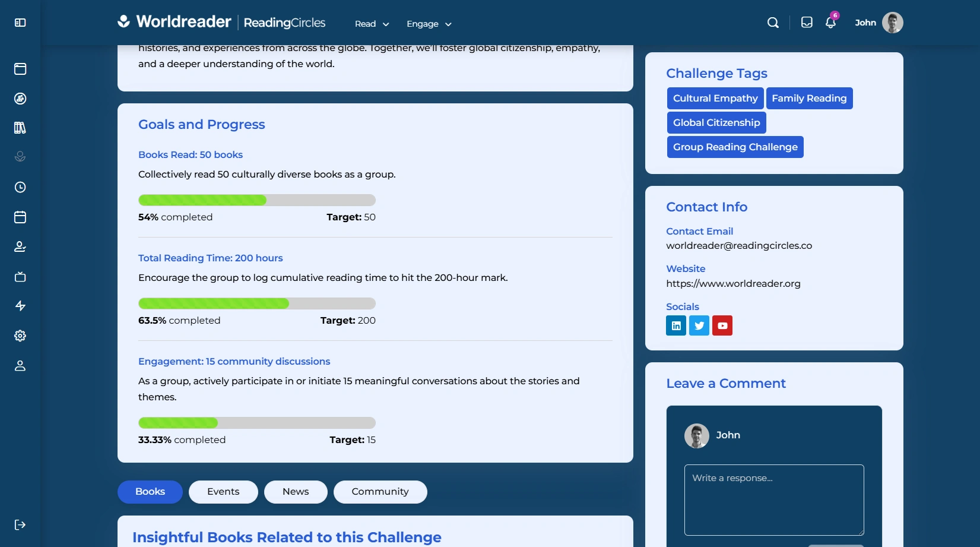
Task: Collapse the sidebar with the top toggle icon
Action: (20, 22)
